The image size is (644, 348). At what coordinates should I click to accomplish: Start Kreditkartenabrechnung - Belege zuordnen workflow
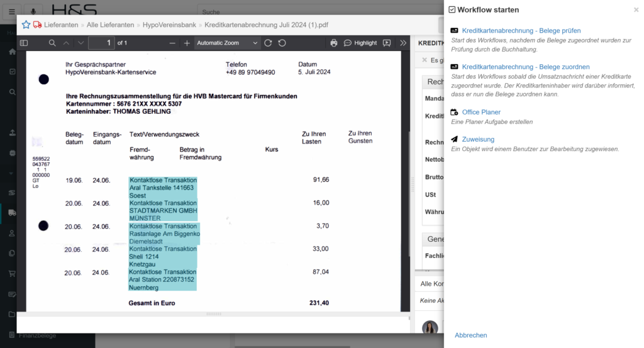[526, 67]
